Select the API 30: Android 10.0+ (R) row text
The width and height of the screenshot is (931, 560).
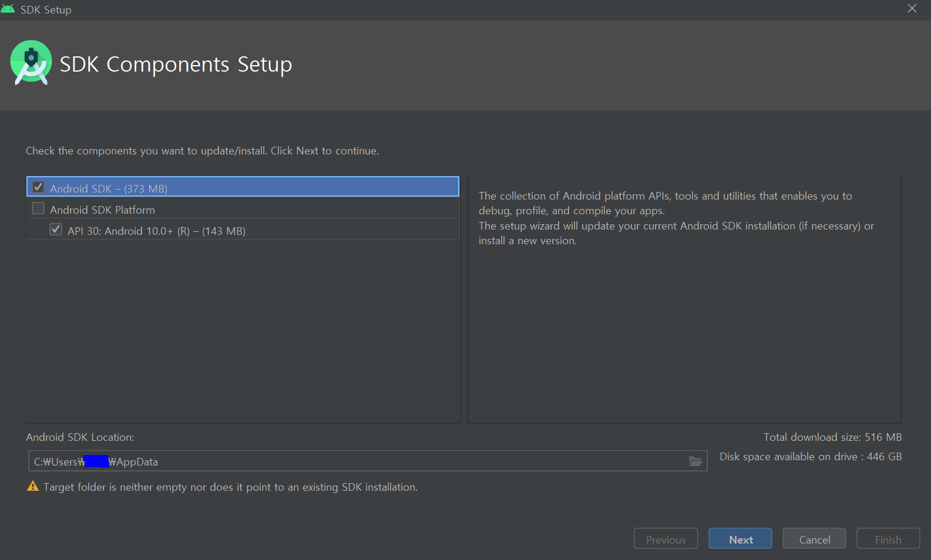pos(156,231)
